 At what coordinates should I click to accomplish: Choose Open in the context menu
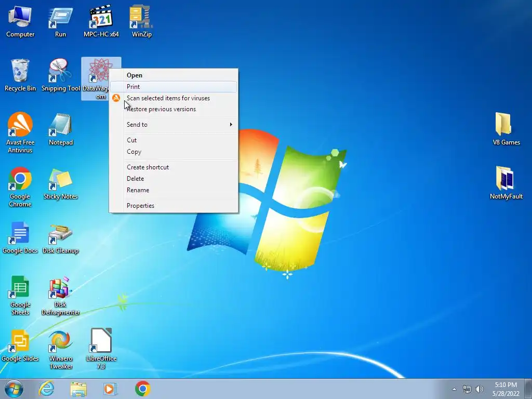pos(174,75)
